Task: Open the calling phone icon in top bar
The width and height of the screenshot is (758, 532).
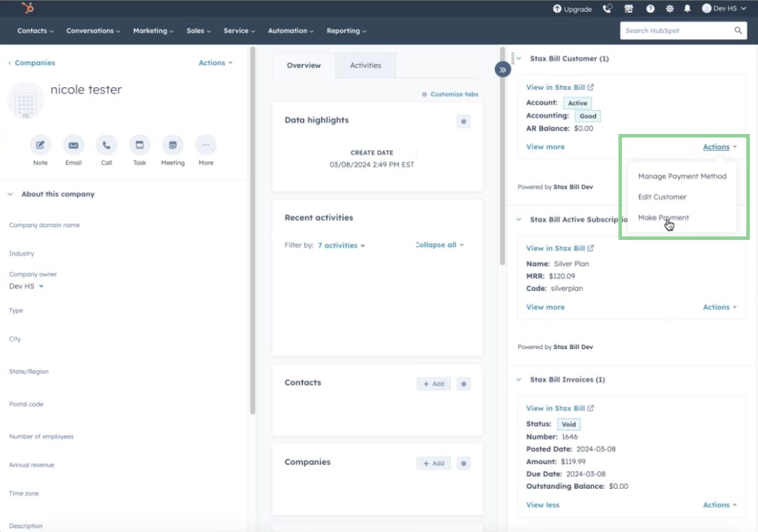Action: tap(607, 8)
